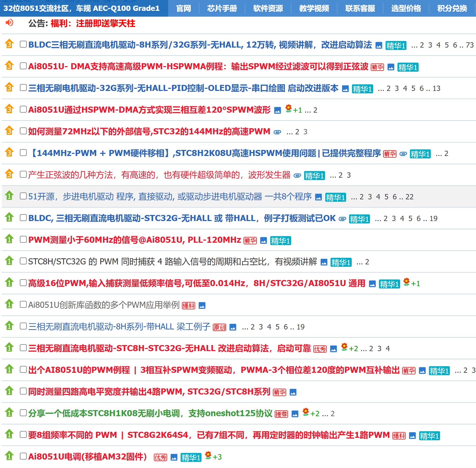Check the box for the 产生正弦波的几种方法 thread
This screenshot has height=468, width=476.
(23, 174)
